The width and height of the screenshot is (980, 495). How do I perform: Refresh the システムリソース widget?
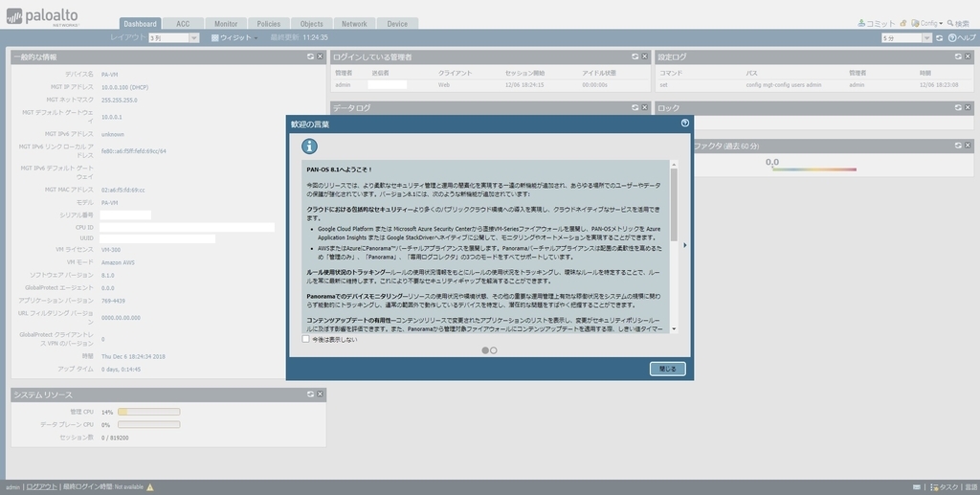tap(311, 394)
